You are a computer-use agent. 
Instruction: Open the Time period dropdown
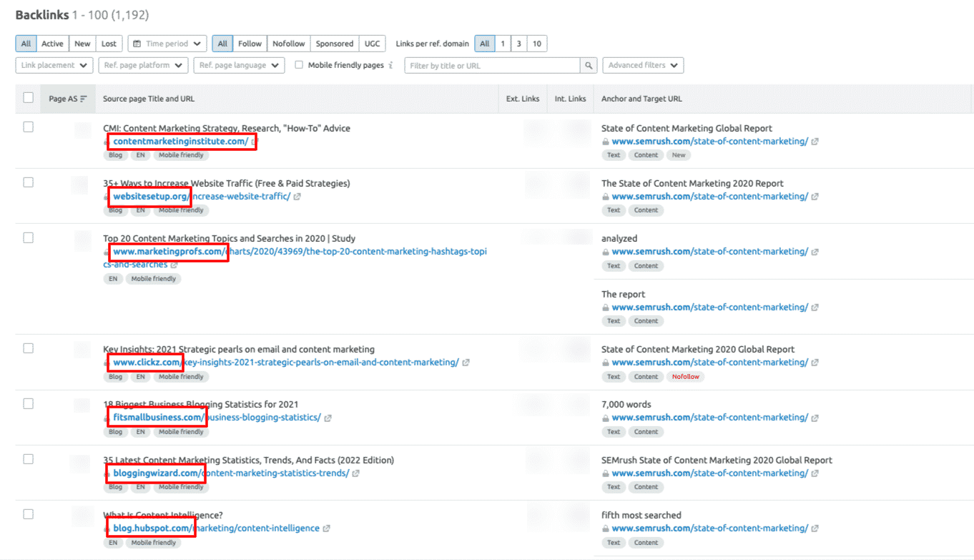click(167, 44)
